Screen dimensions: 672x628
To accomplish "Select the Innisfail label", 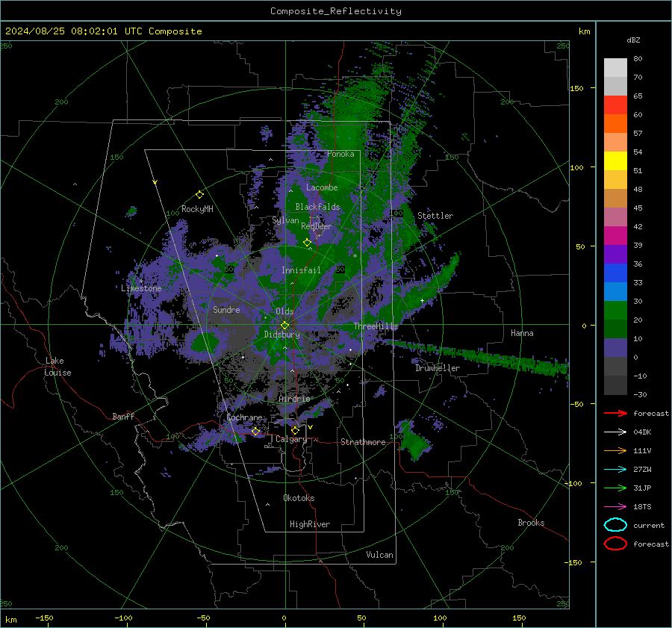I will pos(301,270).
